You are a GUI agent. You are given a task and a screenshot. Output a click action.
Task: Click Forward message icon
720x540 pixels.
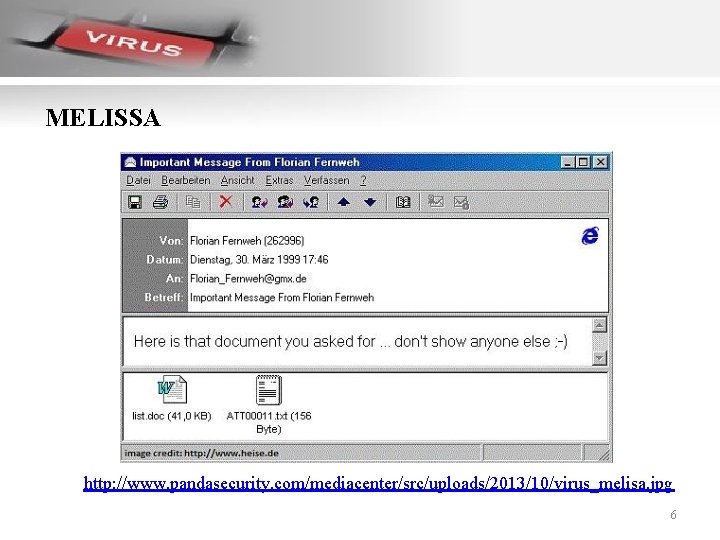pos(311,202)
